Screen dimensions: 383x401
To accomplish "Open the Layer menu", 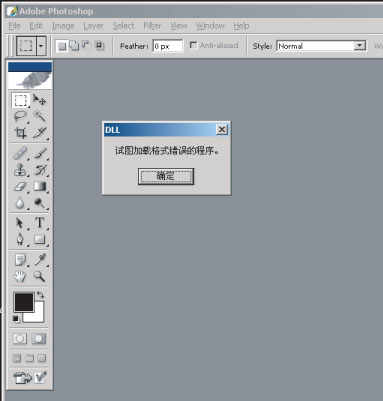I will click(x=93, y=26).
